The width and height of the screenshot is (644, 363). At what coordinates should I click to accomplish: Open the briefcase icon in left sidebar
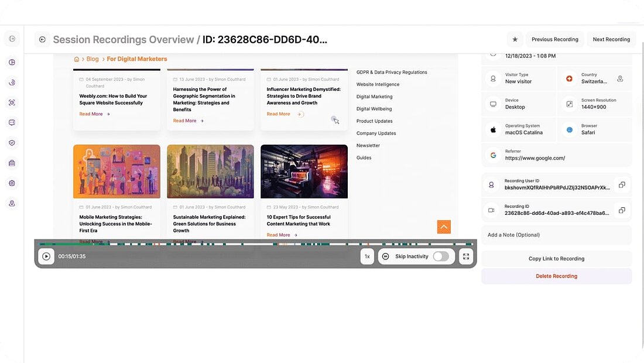[x=12, y=163]
